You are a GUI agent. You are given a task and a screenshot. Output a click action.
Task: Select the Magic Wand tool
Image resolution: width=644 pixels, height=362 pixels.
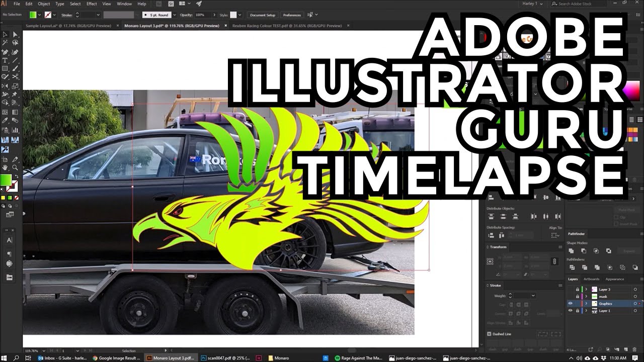click(x=5, y=43)
